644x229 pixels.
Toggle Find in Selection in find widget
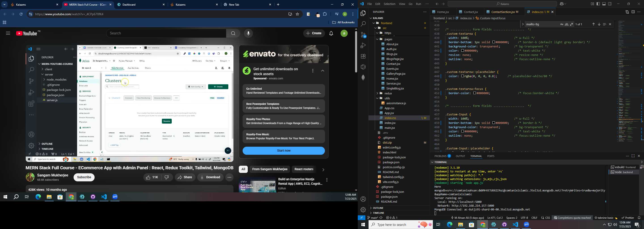click(x=604, y=24)
